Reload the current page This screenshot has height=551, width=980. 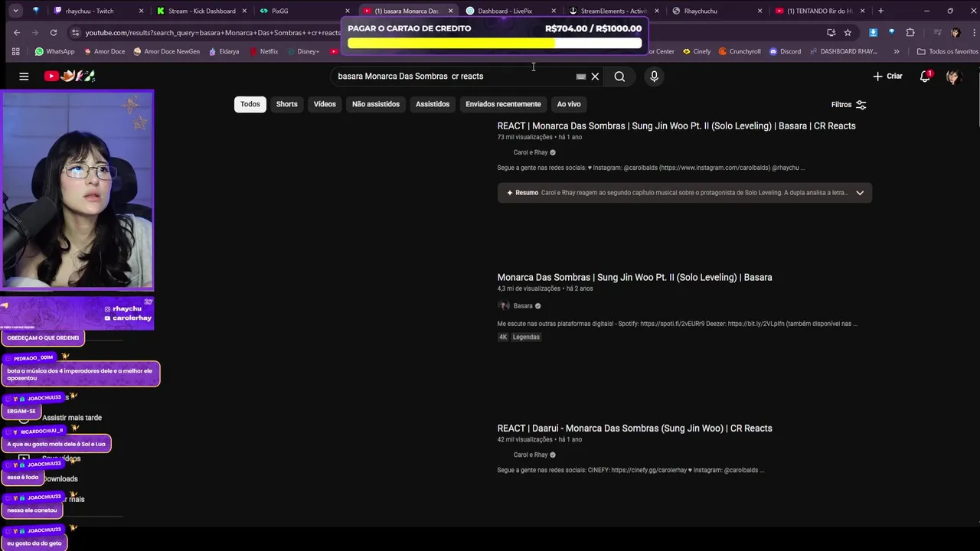point(54,32)
